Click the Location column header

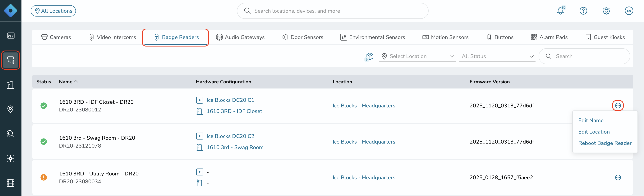[x=342, y=82]
